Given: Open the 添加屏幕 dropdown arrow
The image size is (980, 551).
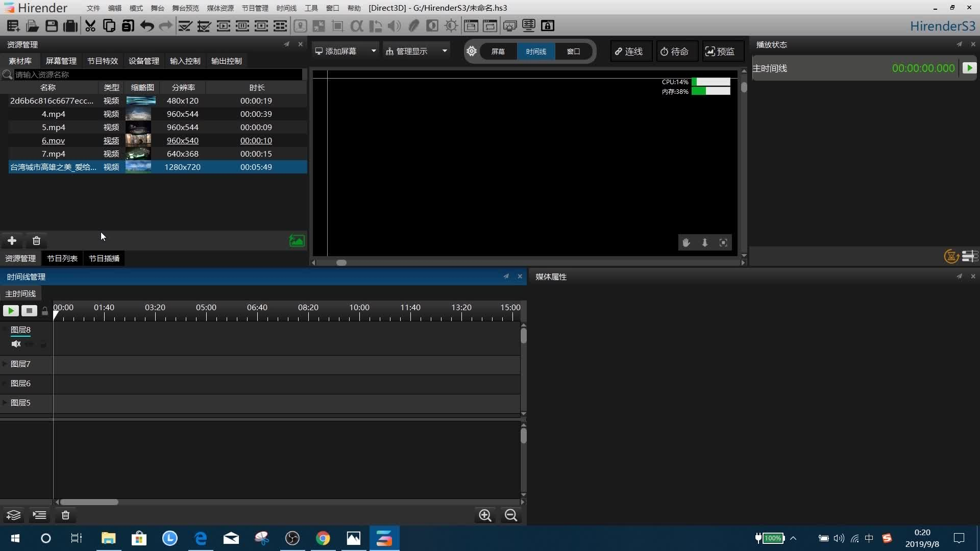Looking at the screenshot, I should click(374, 51).
